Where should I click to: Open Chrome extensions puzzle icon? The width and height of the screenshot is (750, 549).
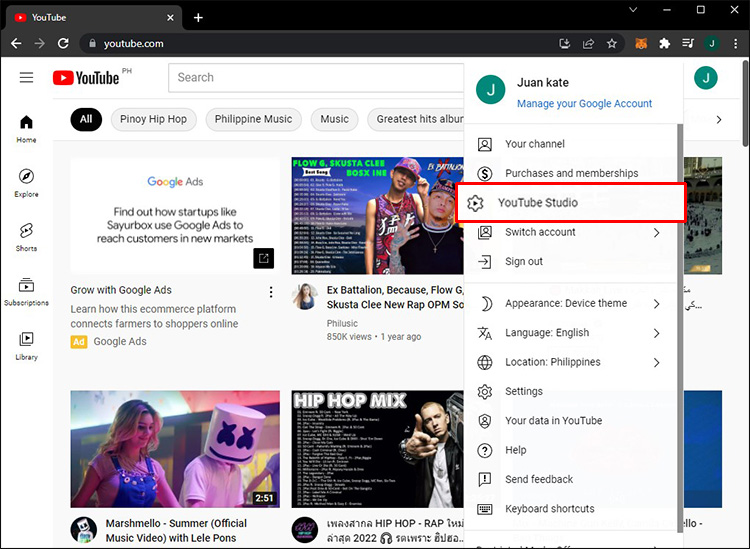pyautogui.click(x=664, y=44)
